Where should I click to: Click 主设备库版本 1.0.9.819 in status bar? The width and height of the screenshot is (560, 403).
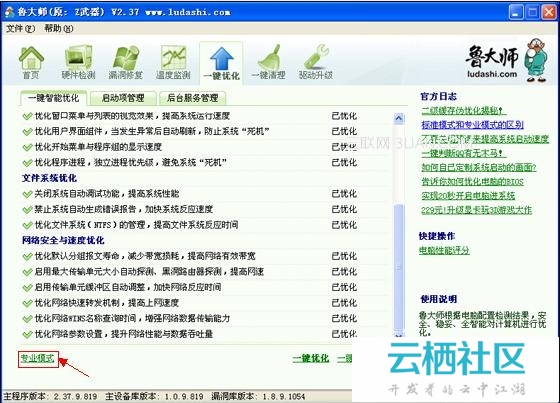tap(154, 396)
